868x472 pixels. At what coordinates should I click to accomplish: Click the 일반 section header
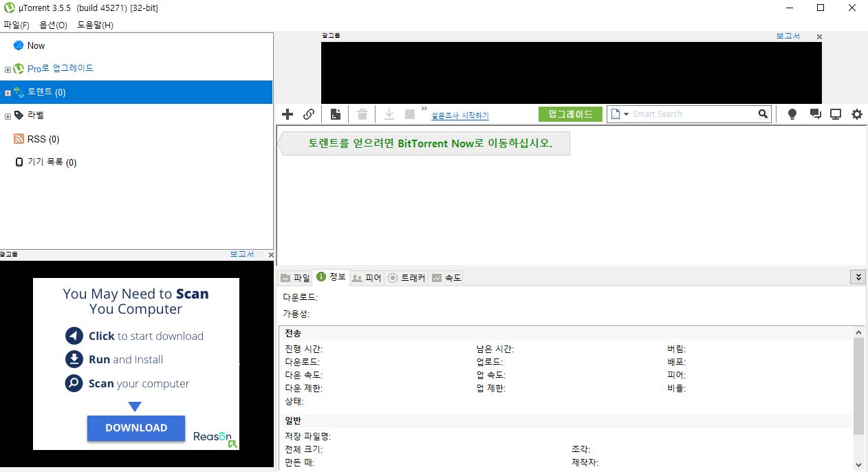[293, 420]
